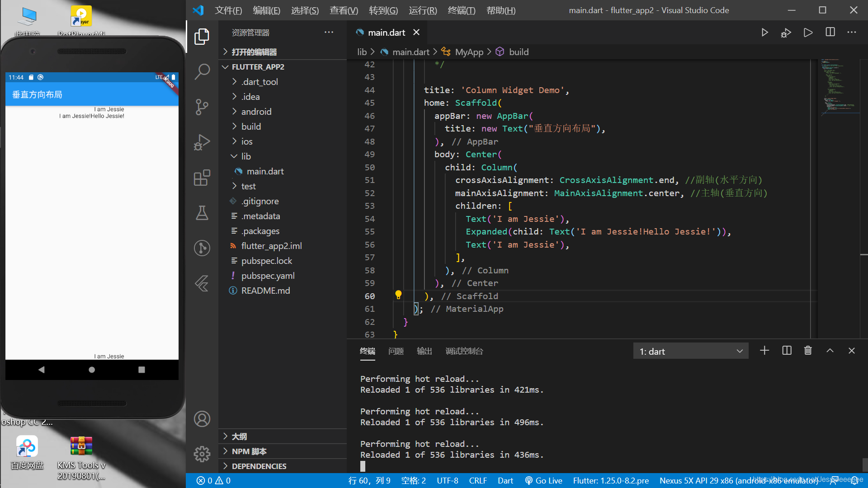Collapse the lib folder
Viewport: 868px width, 488px height.
coord(283,156)
